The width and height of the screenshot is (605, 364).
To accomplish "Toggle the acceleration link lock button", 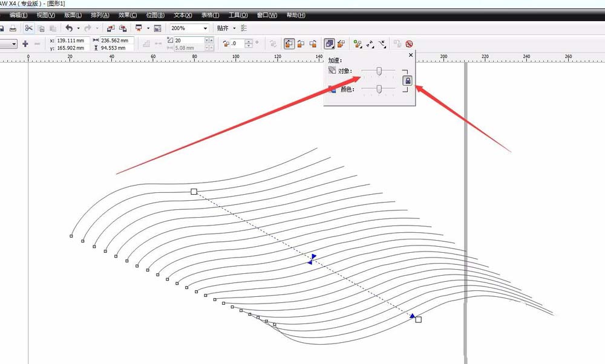I will (x=407, y=80).
